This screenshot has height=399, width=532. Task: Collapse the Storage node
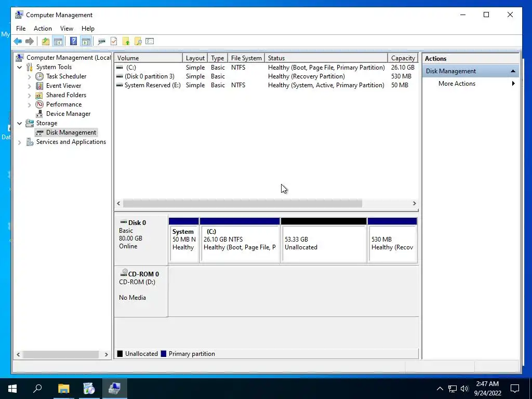(19, 123)
